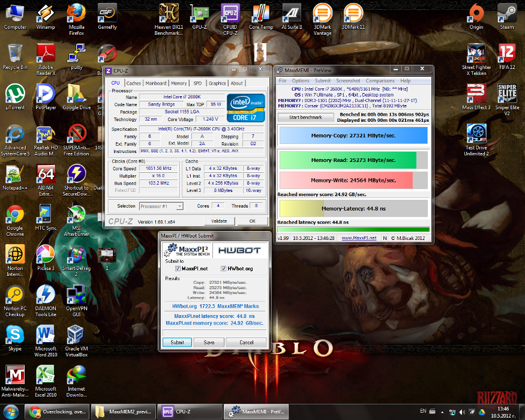The height and width of the screenshot is (420, 525).
Task: Open DAEMON Tools Lite icon
Action: (46, 301)
